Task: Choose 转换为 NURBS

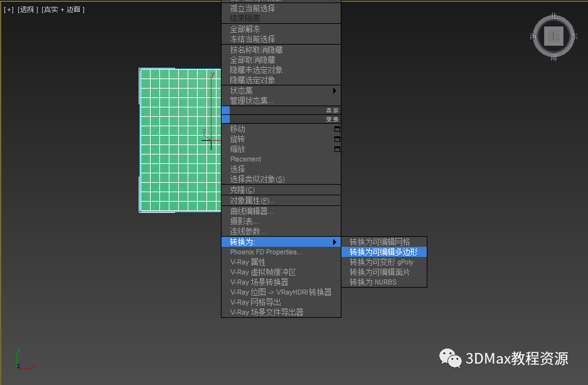Action: (384, 282)
